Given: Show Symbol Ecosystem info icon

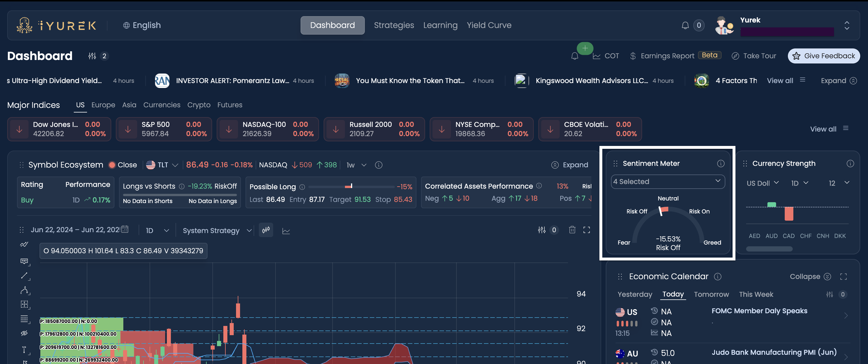Looking at the screenshot, I should coord(378,165).
